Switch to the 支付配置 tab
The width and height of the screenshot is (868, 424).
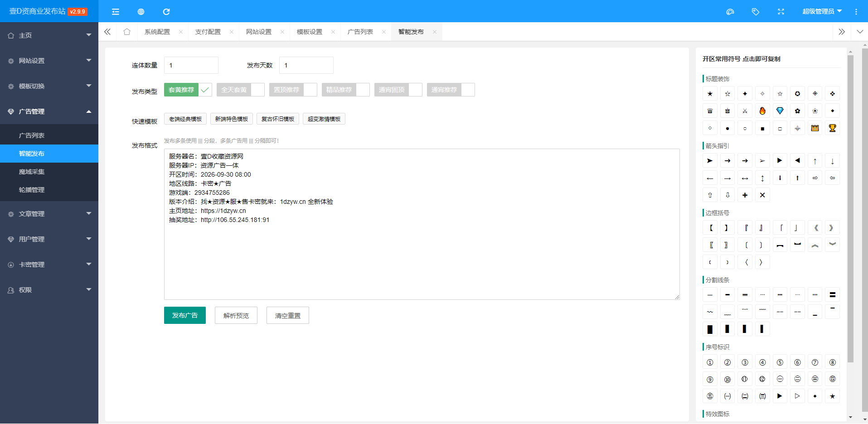click(x=208, y=32)
